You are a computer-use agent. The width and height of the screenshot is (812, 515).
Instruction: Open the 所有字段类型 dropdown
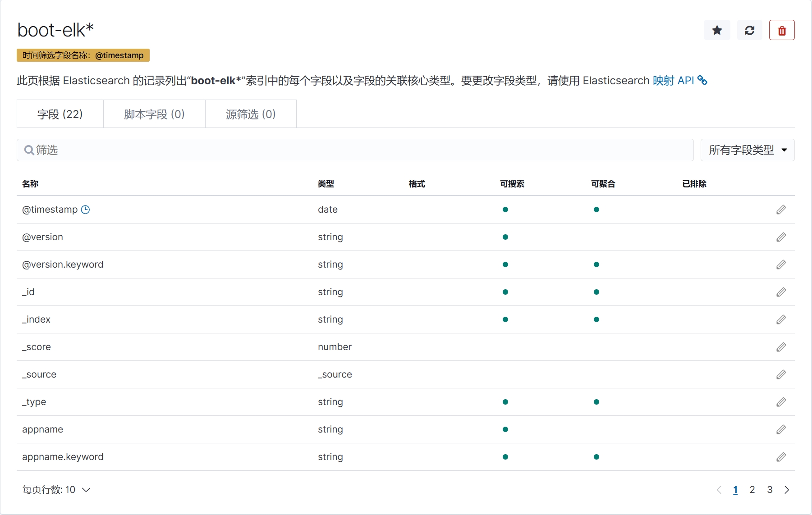point(747,150)
